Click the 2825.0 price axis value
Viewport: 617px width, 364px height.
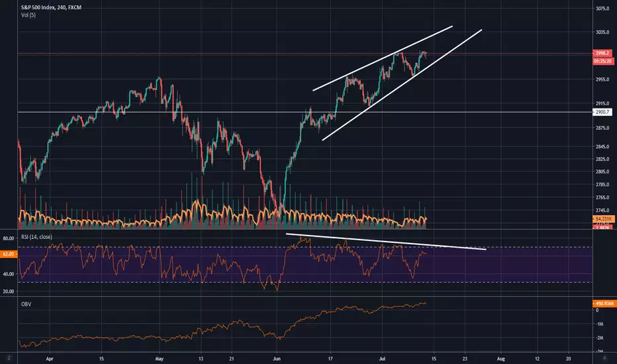(x=602, y=159)
